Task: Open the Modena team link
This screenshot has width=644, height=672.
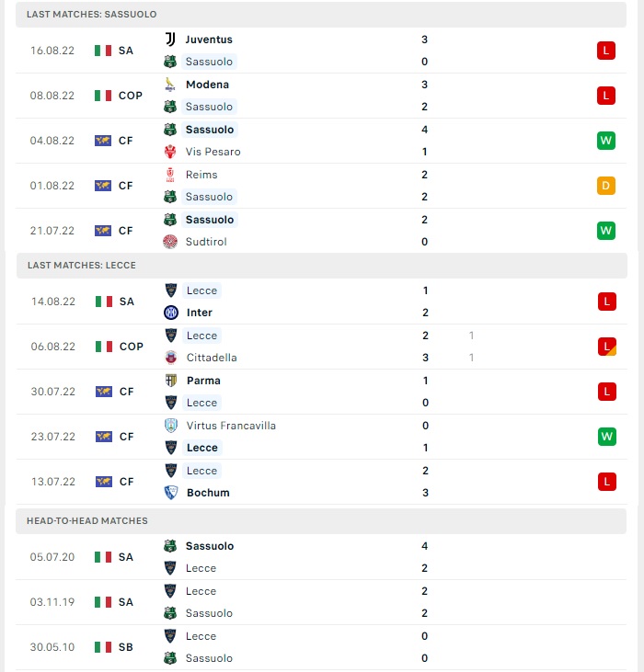Action: coord(207,85)
